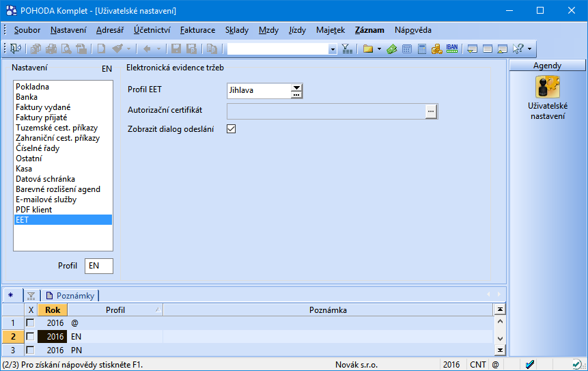
Task: Switch to the Poznámky tab
Action: [70, 296]
